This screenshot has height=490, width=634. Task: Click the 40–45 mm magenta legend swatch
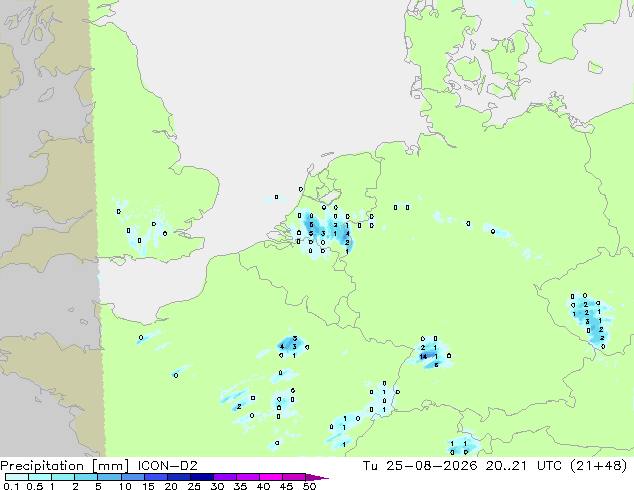pyautogui.click(x=271, y=477)
